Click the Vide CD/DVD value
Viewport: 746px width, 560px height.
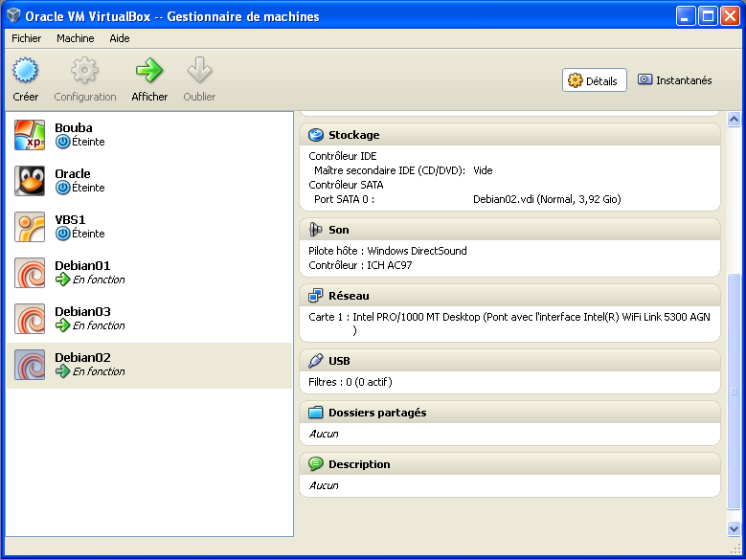coord(483,170)
